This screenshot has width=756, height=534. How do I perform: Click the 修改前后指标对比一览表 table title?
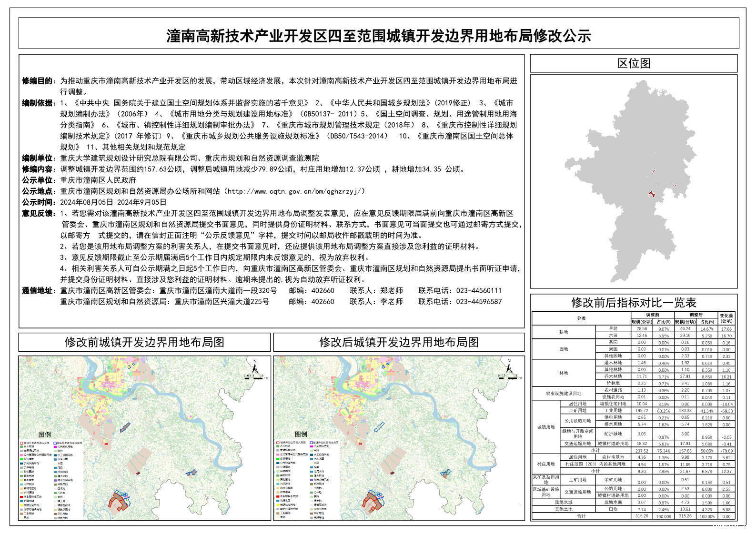click(x=633, y=303)
